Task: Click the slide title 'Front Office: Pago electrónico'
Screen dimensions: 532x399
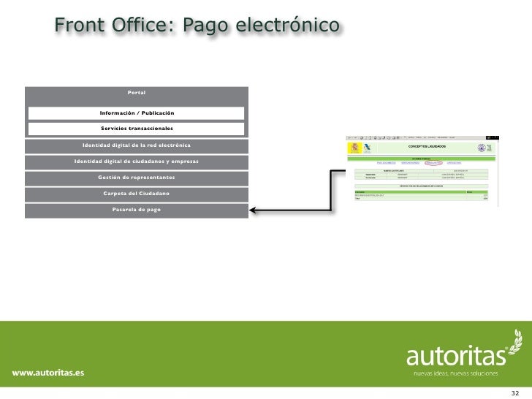Action: pyautogui.click(x=197, y=25)
